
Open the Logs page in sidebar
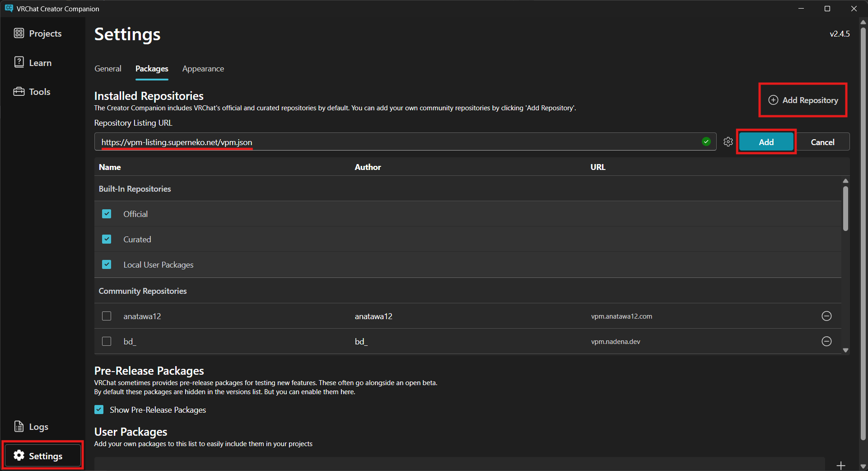[x=31, y=427]
